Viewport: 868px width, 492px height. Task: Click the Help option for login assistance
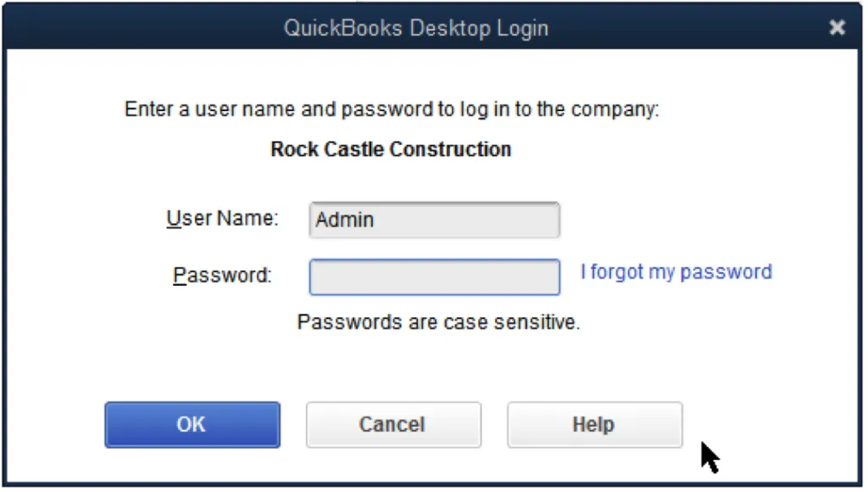tap(593, 424)
